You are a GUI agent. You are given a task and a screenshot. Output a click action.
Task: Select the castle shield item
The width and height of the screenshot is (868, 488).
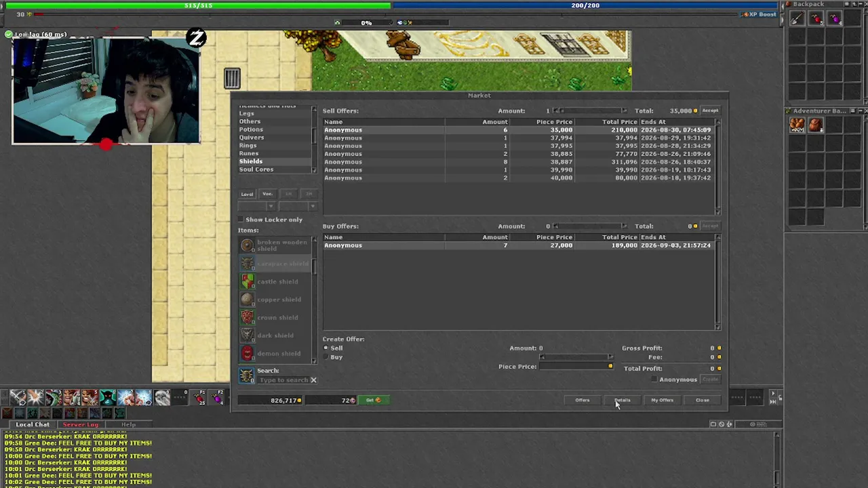[x=274, y=281]
